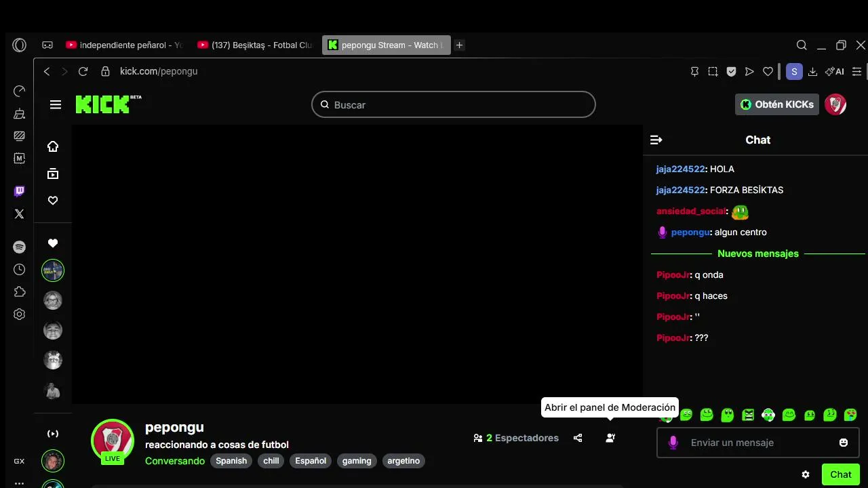Screen dimensions: 868x488
Task: Click the gaming tag
Action: (357, 461)
